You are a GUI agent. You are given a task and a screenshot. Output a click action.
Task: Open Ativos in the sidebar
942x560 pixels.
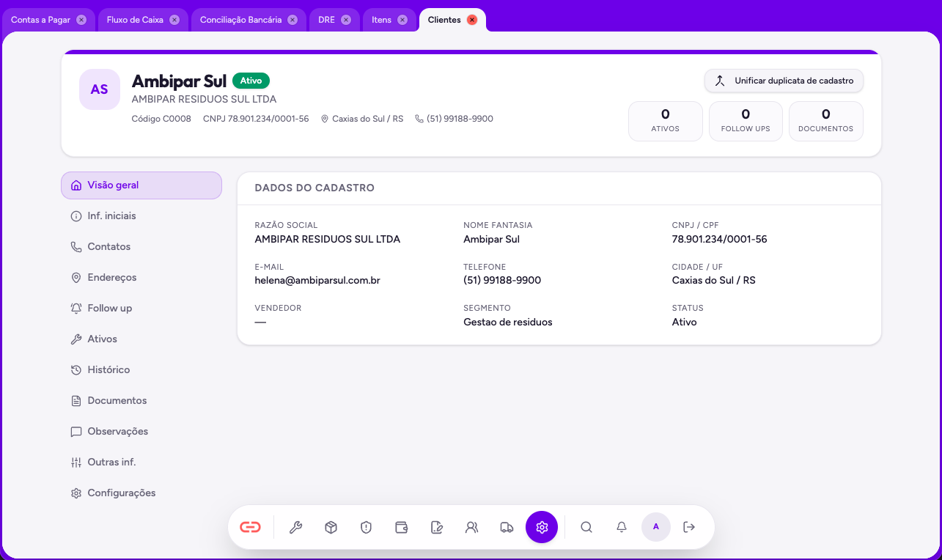coord(141,339)
